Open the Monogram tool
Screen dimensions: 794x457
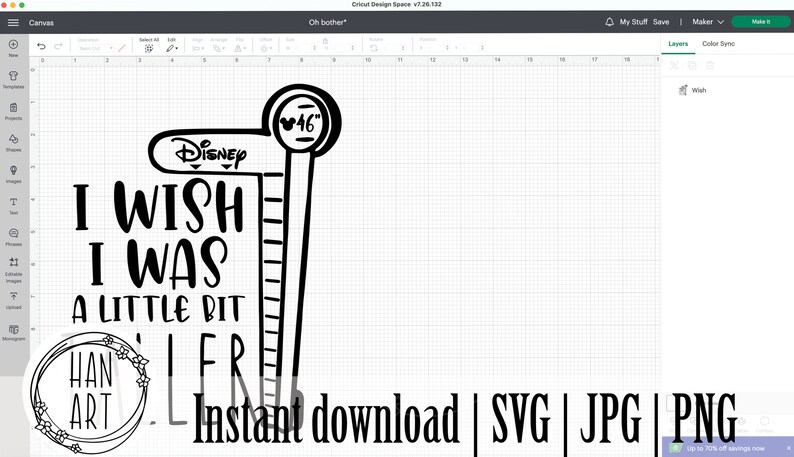pos(13,332)
